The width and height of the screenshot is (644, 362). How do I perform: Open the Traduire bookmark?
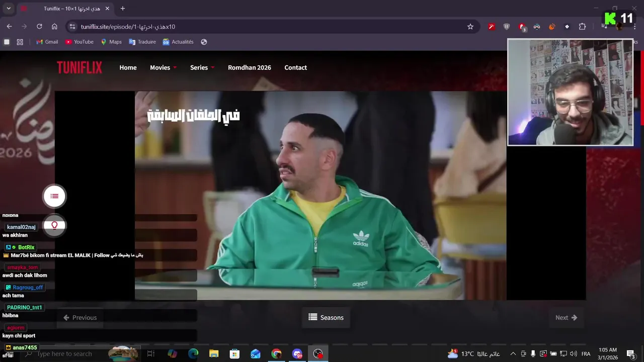coord(142,42)
